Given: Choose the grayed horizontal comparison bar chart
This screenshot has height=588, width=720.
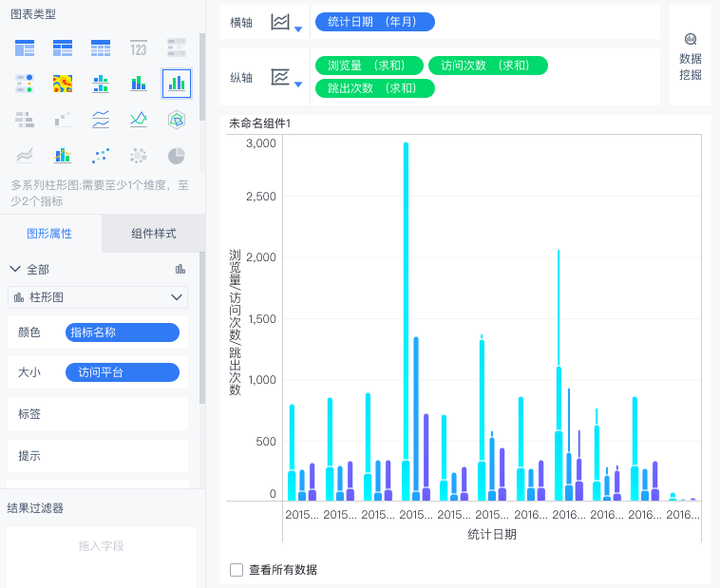Looking at the screenshot, I should [x=25, y=120].
